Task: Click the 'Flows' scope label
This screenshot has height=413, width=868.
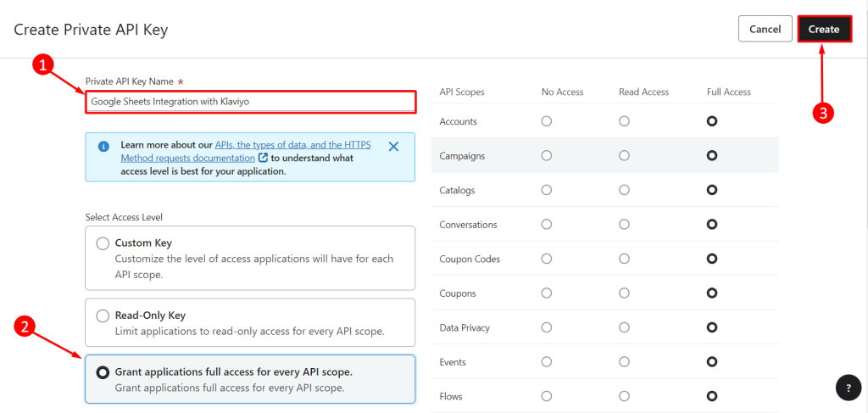Action: coord(451,396)
